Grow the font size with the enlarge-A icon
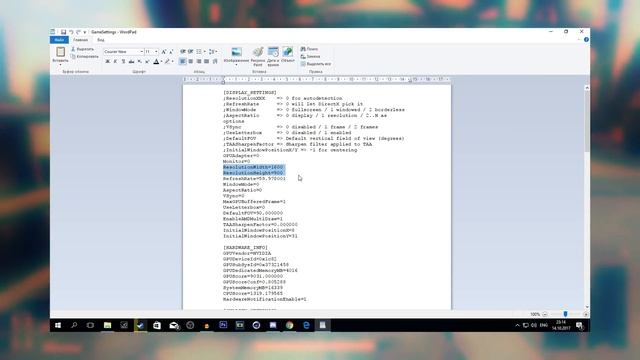 pos(164,52)
